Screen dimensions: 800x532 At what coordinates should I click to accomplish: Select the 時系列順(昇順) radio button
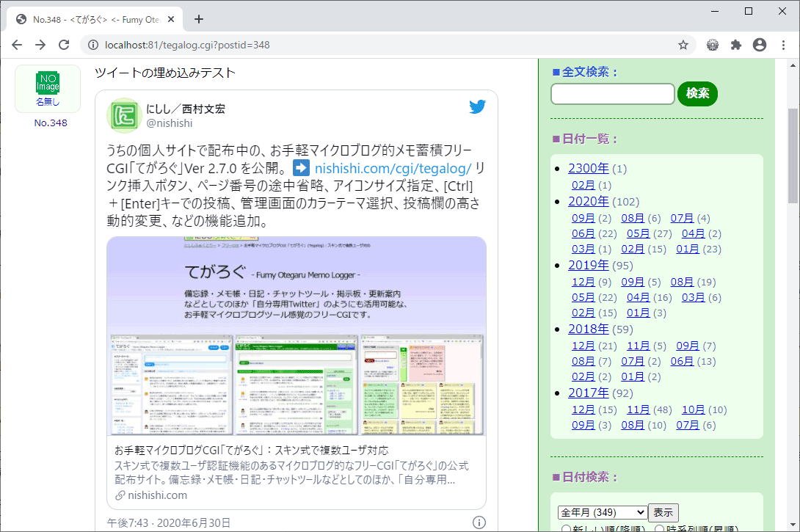click(x=659, y=528)
